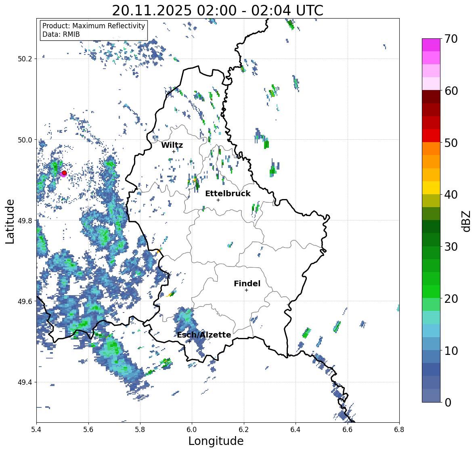Viewport: 476px width, 451px height.
Task: Click the 50.2 latitude tick label
Action: coord(25,59)
